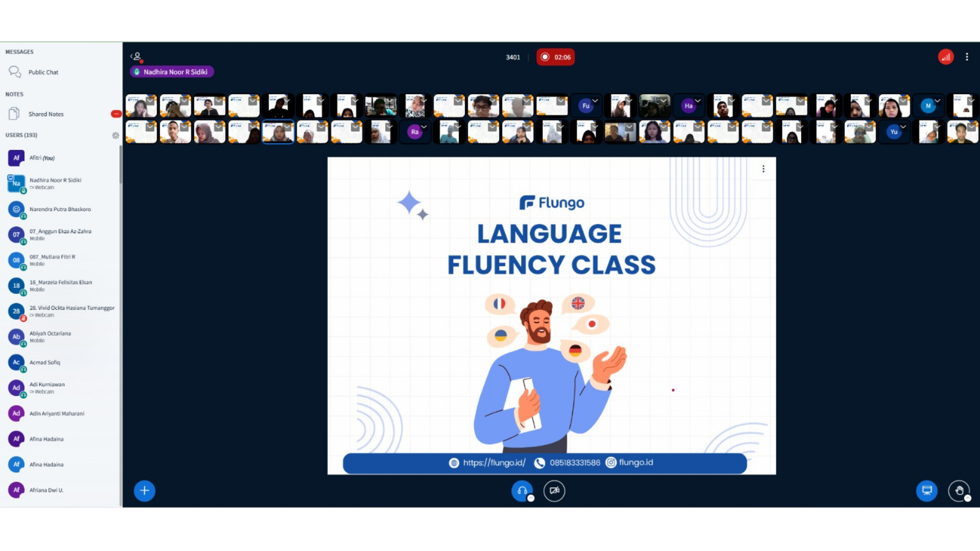The image size is (980, 551).
Task: Click the NOTES section header
Action: coord(14,94)
